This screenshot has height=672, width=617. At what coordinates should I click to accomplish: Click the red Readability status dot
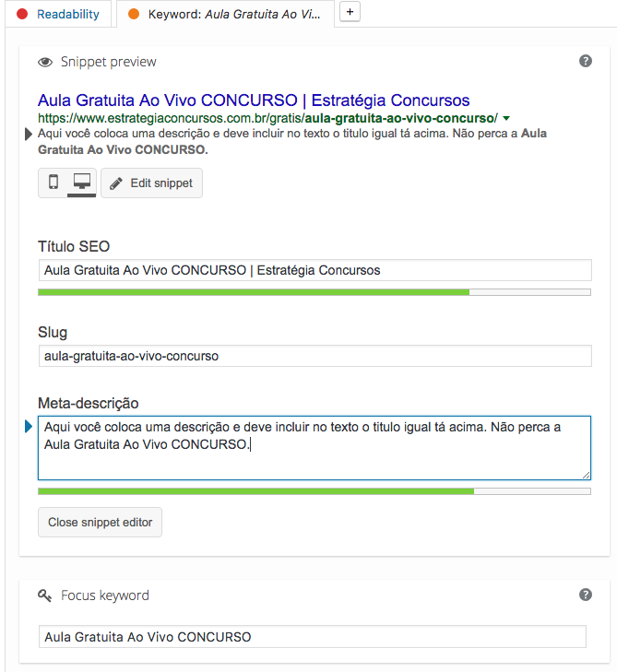coord(22,14)
